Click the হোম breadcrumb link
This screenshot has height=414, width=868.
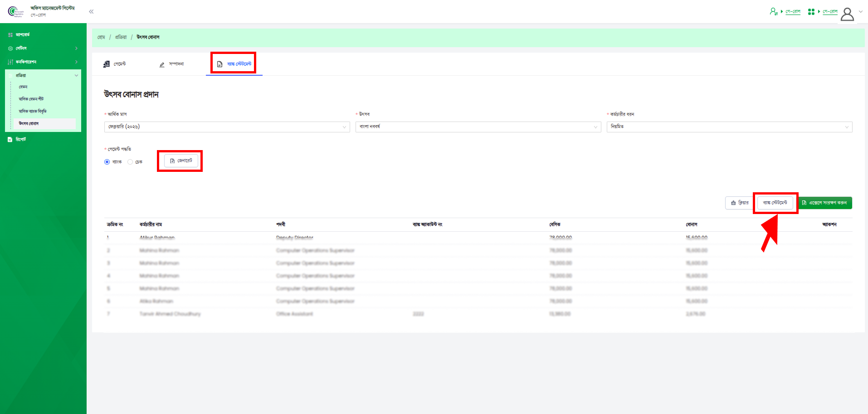pos(101,37)
